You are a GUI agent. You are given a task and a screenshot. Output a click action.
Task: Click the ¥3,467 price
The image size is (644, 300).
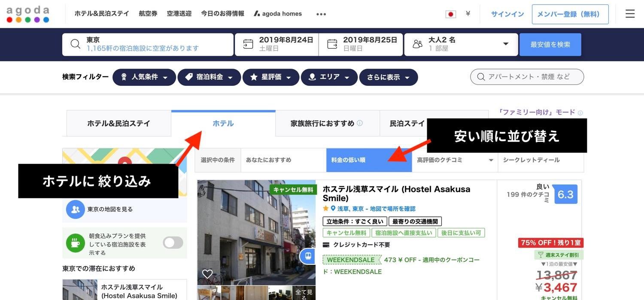click(x=556, y=287)
